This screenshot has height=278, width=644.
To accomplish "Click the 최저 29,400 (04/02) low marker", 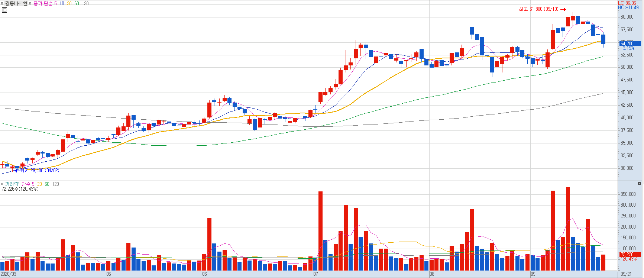I will (37, 171).
